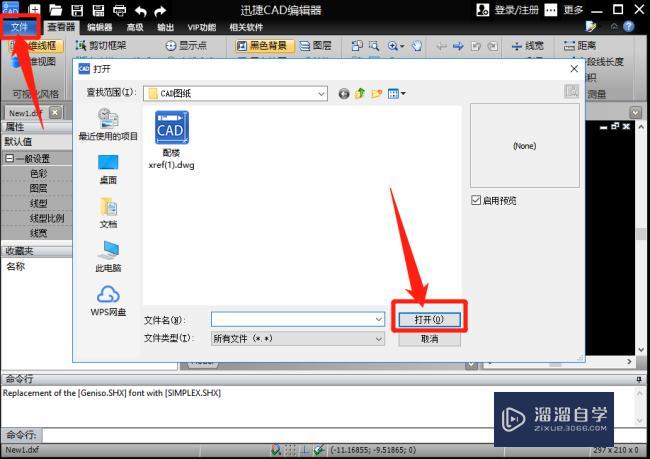Switch to the 输出 tab
The width and height of the screenshot is (650, 459).
point(165,27)
